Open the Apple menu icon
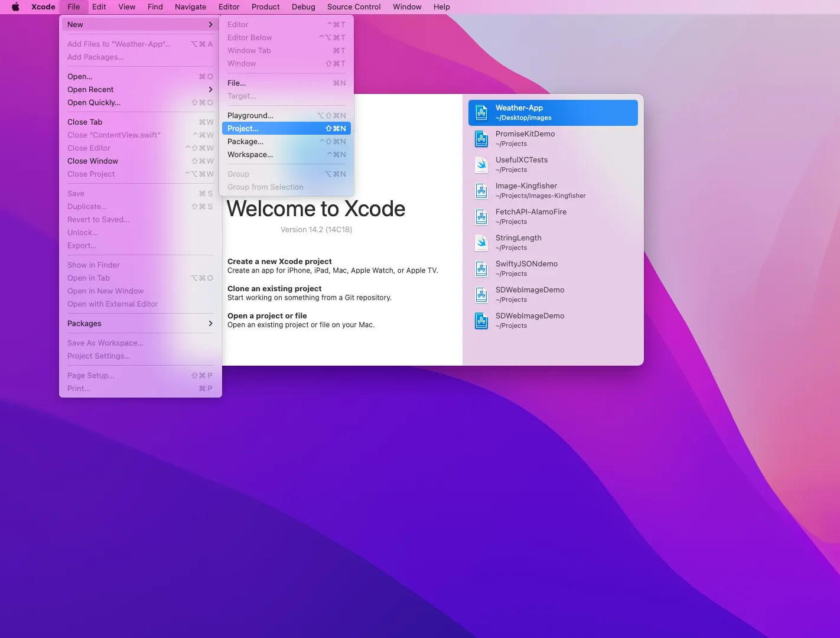 click(16, 7)
